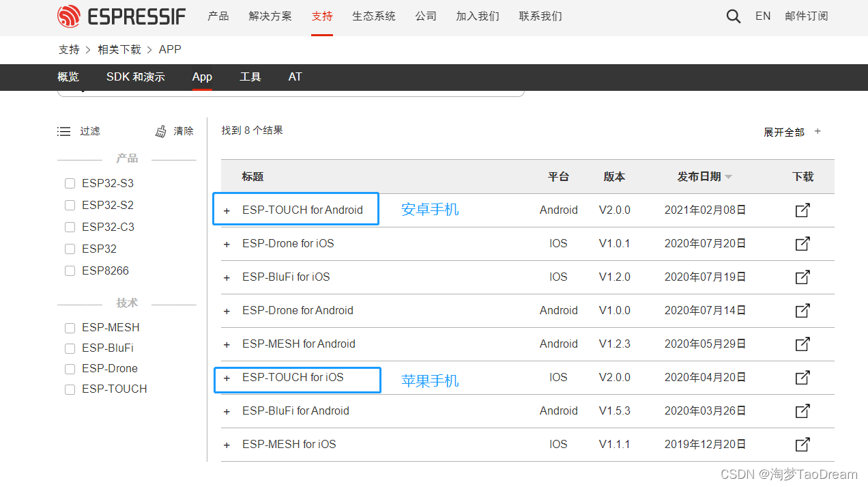Expand the ESP-MESH for iOS row
868x487 pixels.
(x=227, y=445)
